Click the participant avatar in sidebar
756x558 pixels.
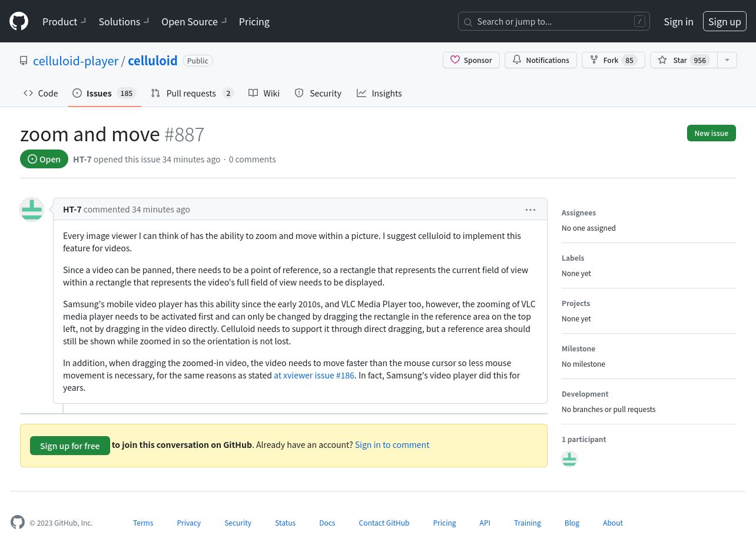click(569, 459)
